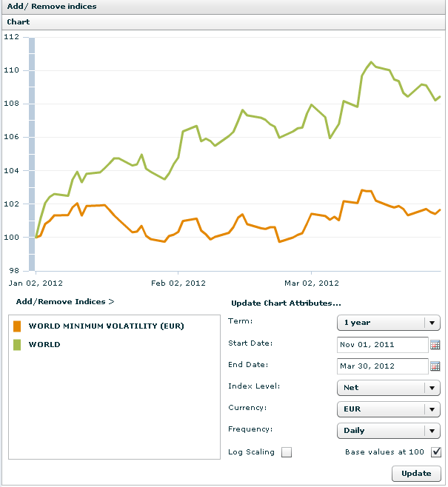Select WORLD MINIMUM VOLATILITY (EUR) in list
Screen dimensions: 448x487
[x=106, y=326]
